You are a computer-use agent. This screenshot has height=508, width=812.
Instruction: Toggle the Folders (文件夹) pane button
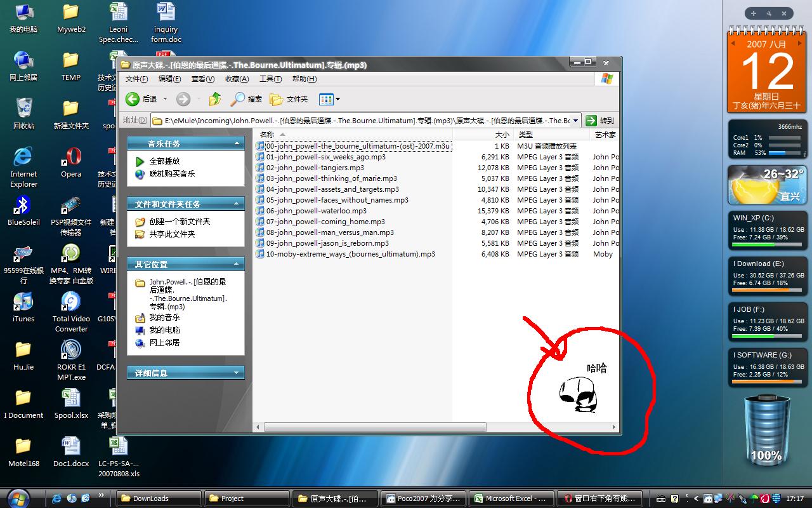(289, 99)
